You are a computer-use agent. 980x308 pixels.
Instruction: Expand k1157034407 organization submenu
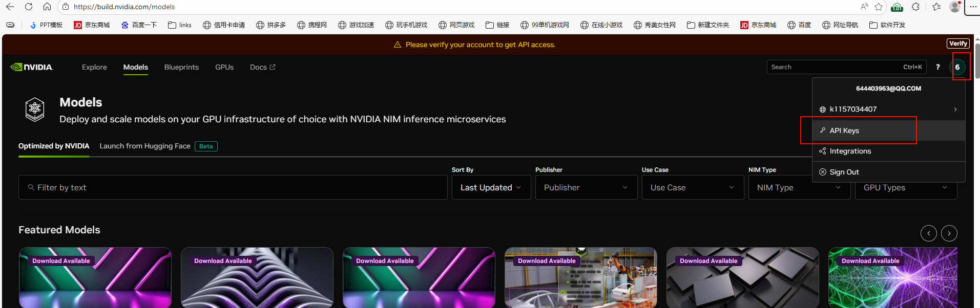(x=889, y=109)
